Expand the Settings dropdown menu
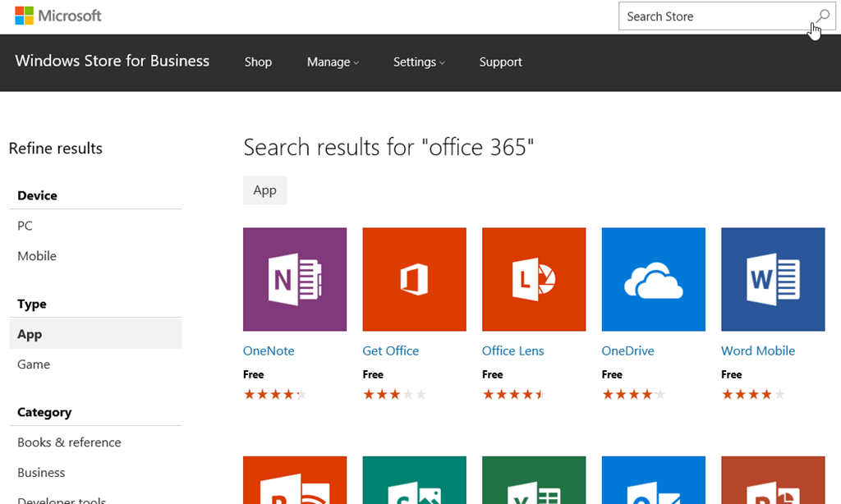Viewport: 841px width, 504px height. point(419,62)
